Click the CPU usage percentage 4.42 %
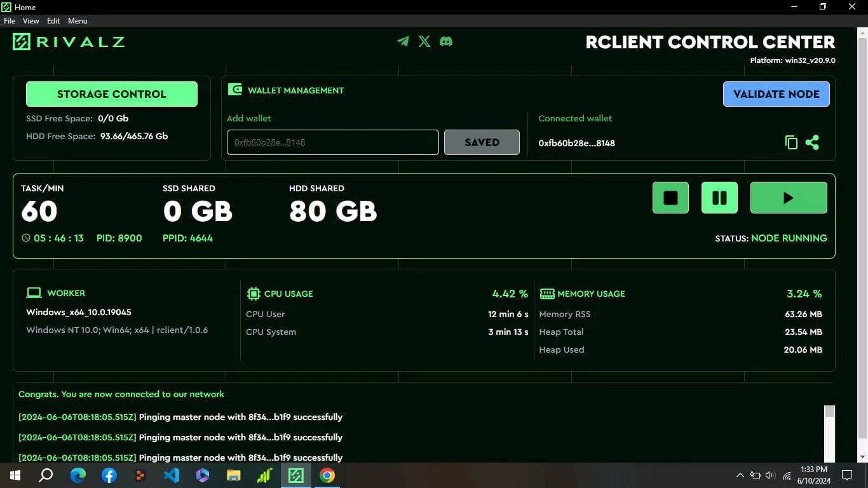Viewport: 868px width, 488px height. [510, 294]
